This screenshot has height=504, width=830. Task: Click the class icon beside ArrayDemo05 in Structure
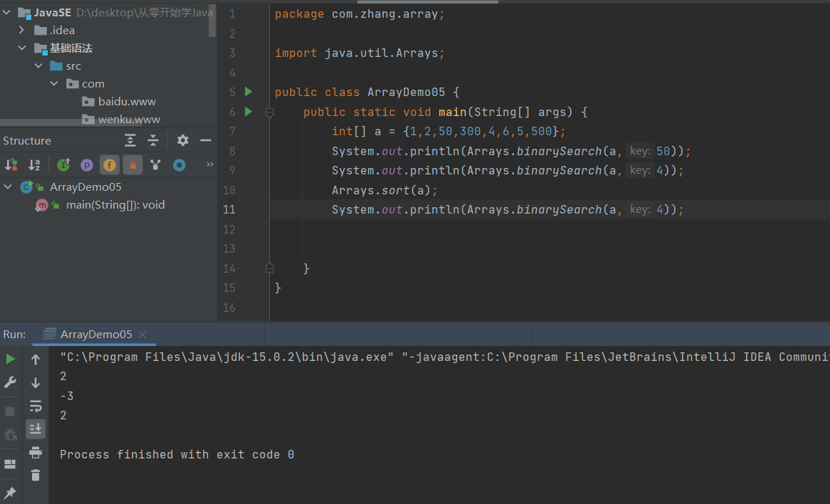tap(26, 187)
